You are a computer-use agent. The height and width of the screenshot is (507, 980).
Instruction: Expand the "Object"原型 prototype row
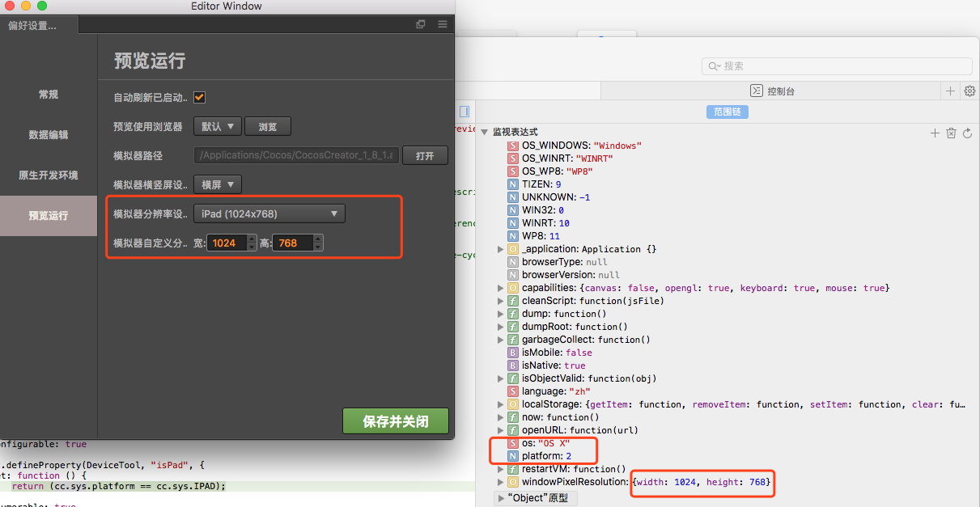coord(502,498)
